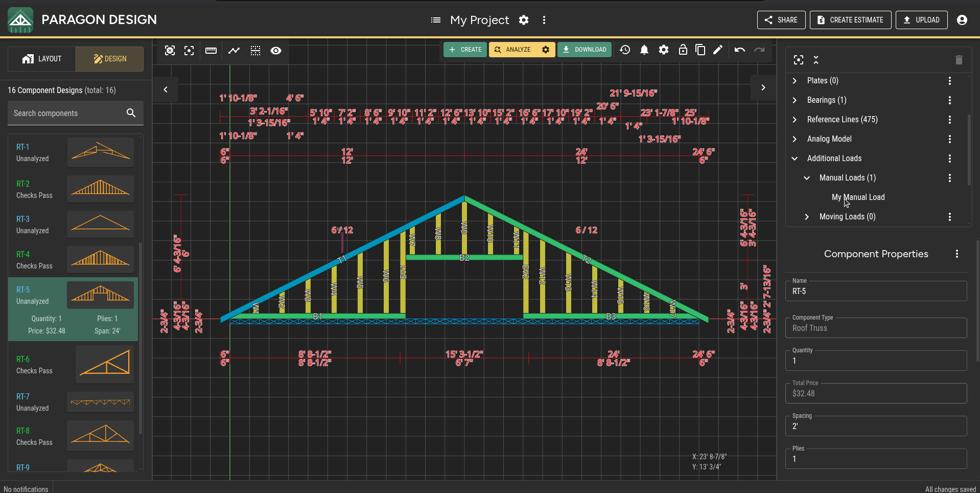Click the ruler measure tool icon
This screenshot has width=980, height=493.
tap(211, 51)
